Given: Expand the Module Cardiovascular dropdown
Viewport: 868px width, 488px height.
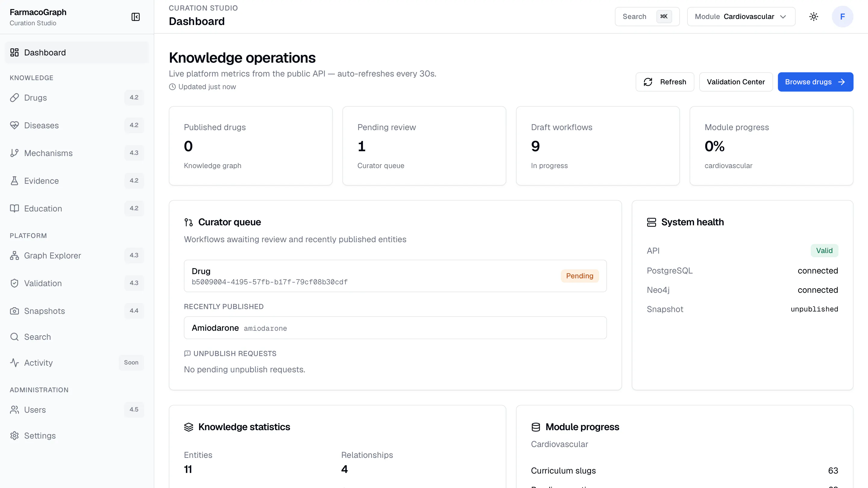Looking at the screenshot, I should pos(741,17).
